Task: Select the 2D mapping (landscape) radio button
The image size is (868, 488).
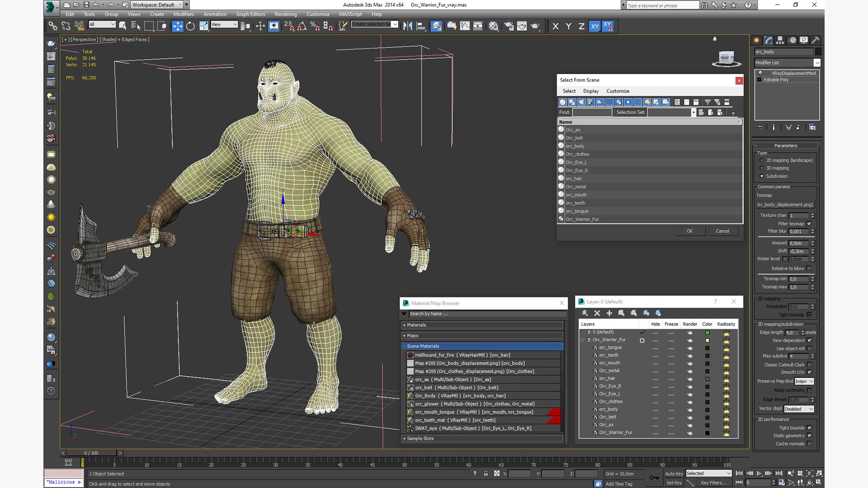Action: (x=762, y=160)
